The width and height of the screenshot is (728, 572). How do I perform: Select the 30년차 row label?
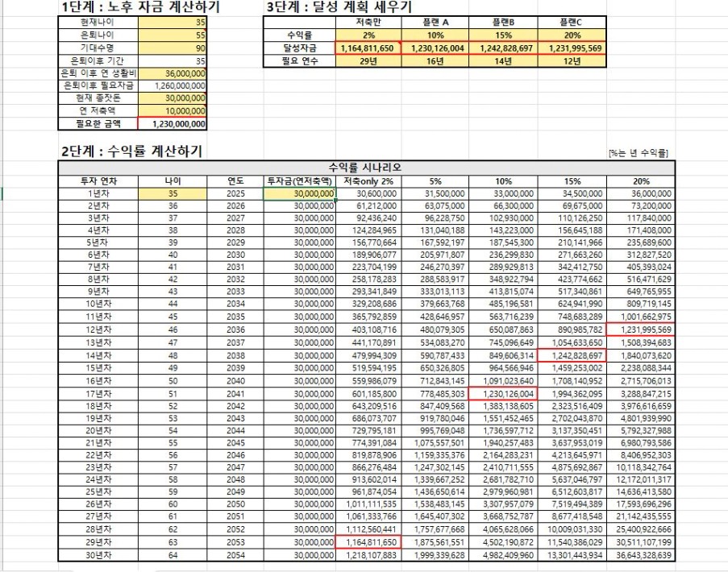tap(98, 555)
